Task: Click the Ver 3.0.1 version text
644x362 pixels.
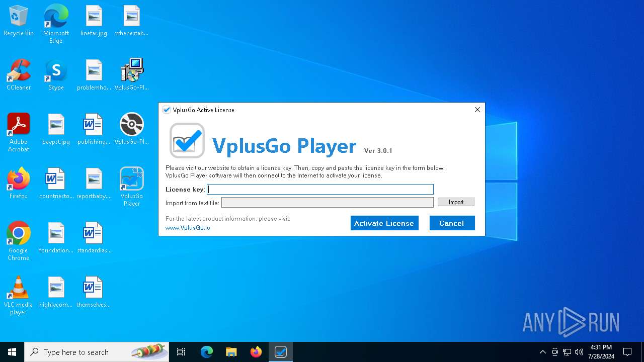Action: 378,150
